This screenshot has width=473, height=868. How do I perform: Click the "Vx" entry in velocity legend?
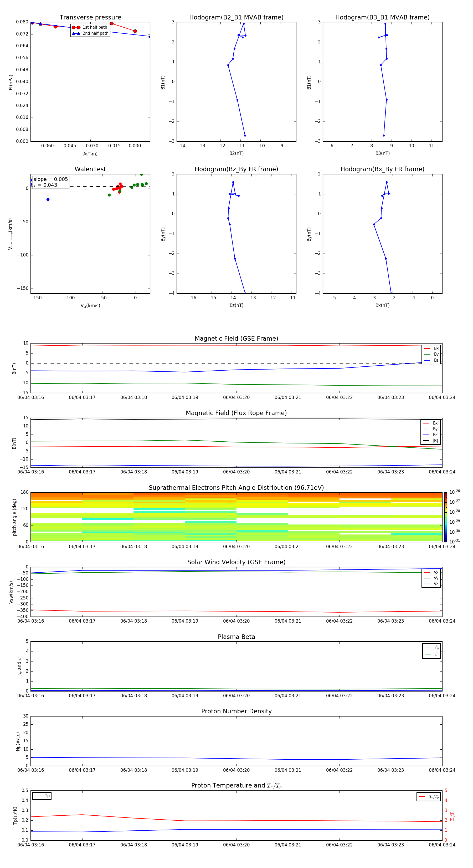[x=431, y=572]
